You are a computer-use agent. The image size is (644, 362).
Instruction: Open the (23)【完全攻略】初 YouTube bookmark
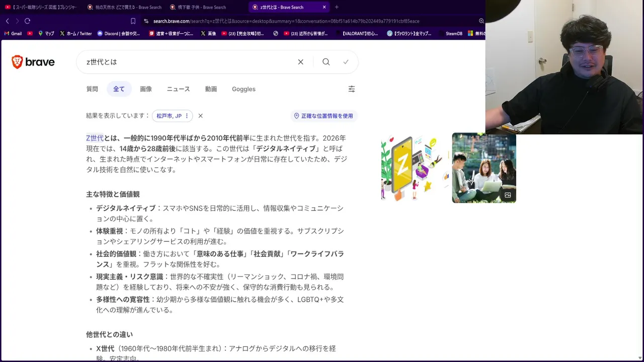pyautogui.click(x=243, y=34)
